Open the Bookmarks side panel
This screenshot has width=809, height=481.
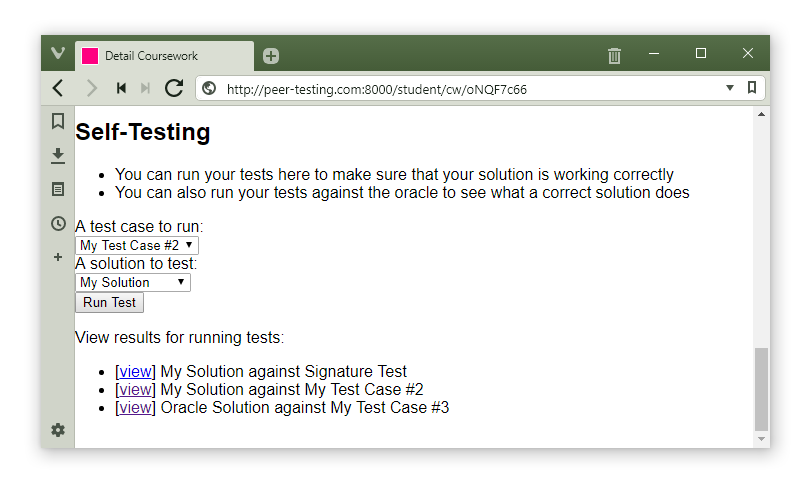click(x=58, y=121)
